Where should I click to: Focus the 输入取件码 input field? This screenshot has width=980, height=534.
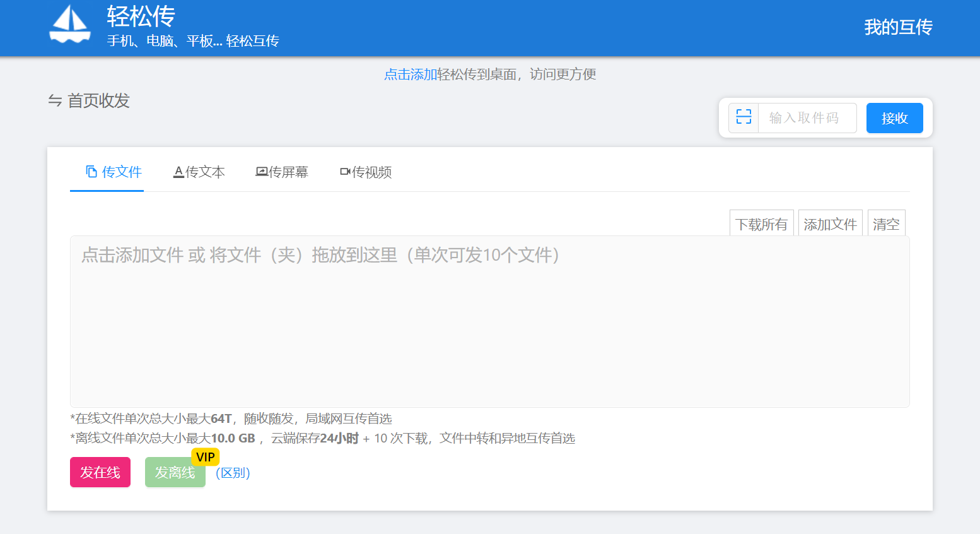pos(807,118)
